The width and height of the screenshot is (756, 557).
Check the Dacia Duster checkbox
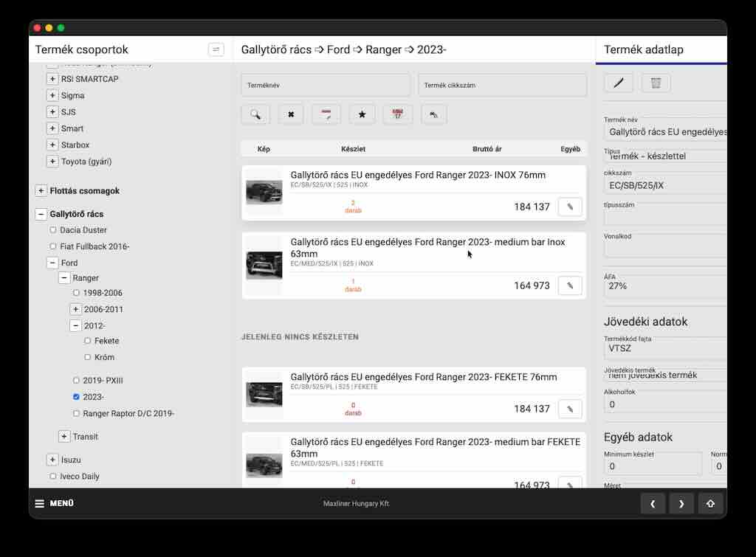pyautogui.click(x=52, y=230)
